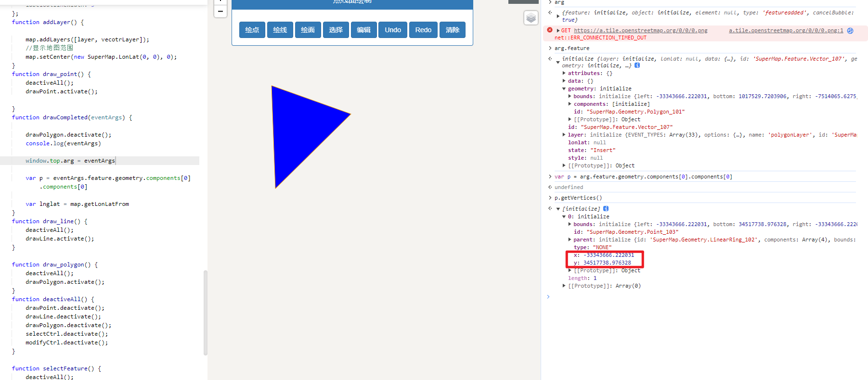The image size is (868, 380).
Task: Open the https://a.tile.openstreetmap.org/0/0/0.png link
Action: [640, 30]
